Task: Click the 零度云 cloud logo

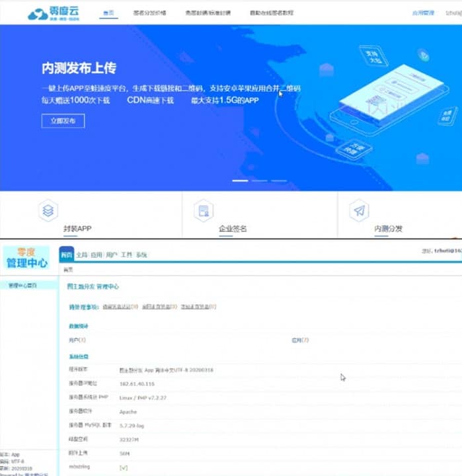Action: [54, 13]
